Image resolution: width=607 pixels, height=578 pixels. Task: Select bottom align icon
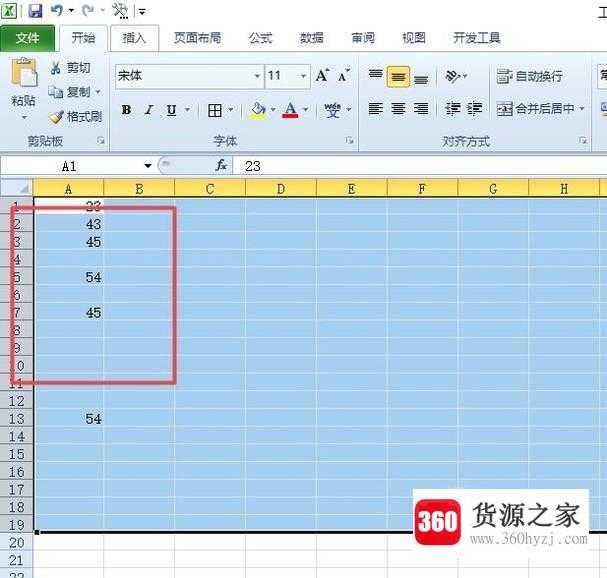click(421, 79)
